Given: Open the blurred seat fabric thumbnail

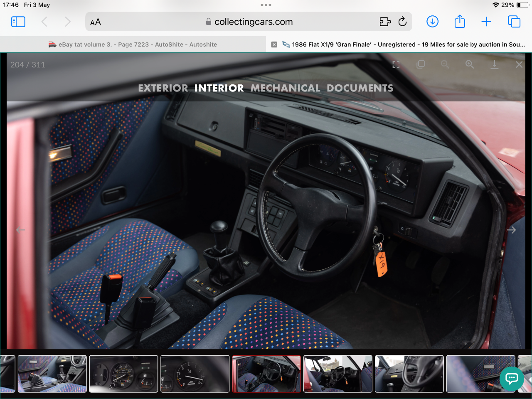Looking at the screenshot, I should click(481, 374).
